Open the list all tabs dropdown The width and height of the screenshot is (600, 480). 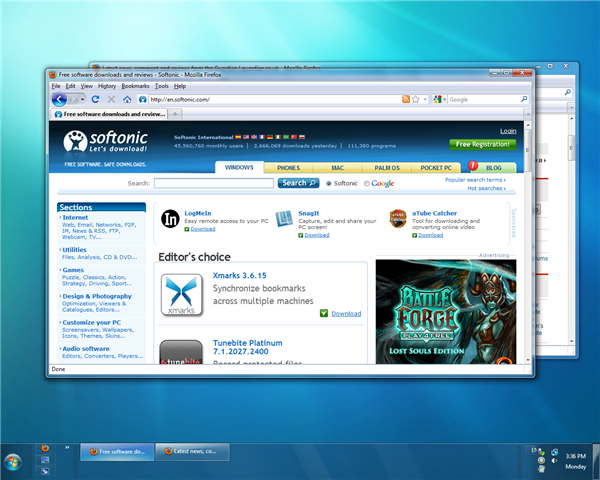(527, 114)
